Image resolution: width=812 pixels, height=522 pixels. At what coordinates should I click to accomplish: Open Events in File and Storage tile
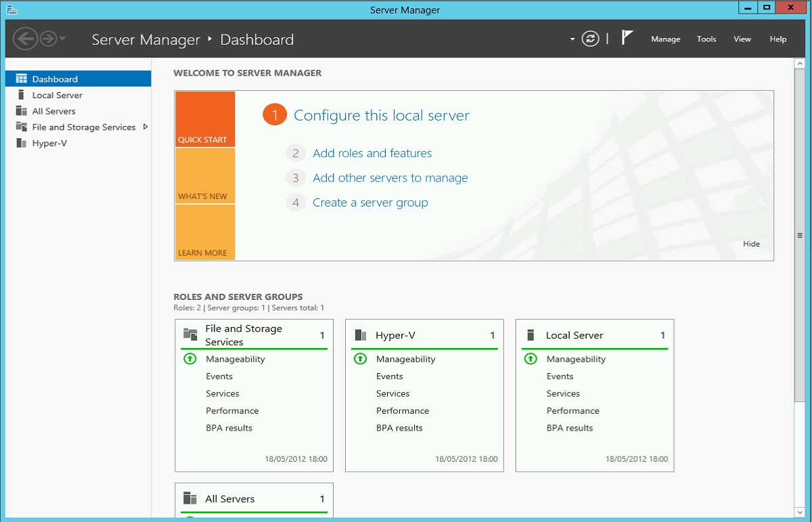219,376
